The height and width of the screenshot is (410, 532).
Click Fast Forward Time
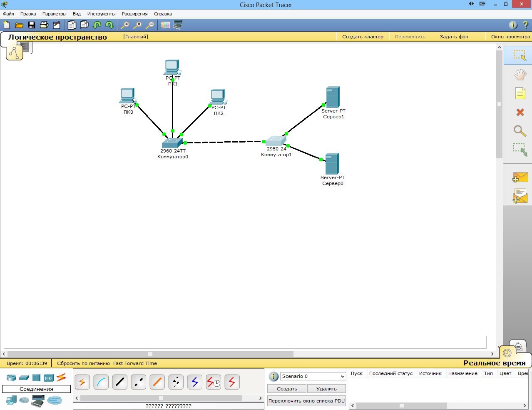tap(135, 363)
